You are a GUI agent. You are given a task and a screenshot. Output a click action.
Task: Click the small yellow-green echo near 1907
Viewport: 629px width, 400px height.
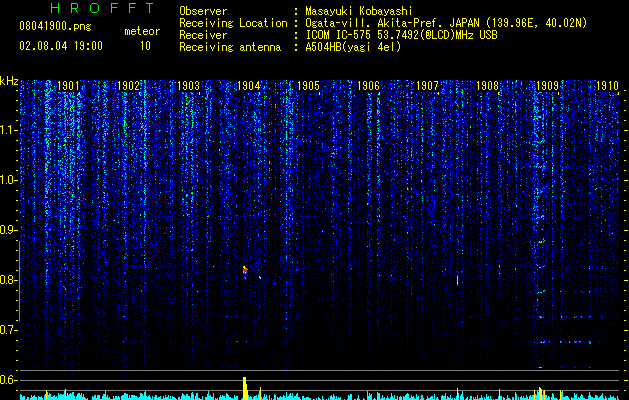pyautogui.click(x=457, y=280)
